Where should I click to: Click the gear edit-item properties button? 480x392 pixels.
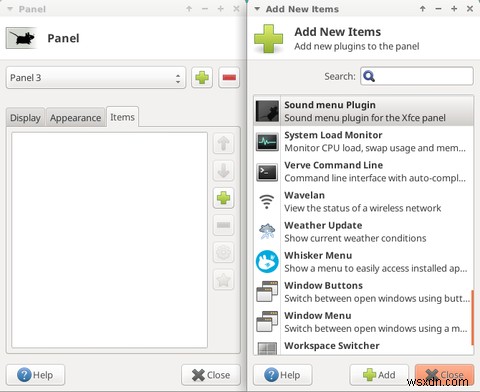pos(223,253)
